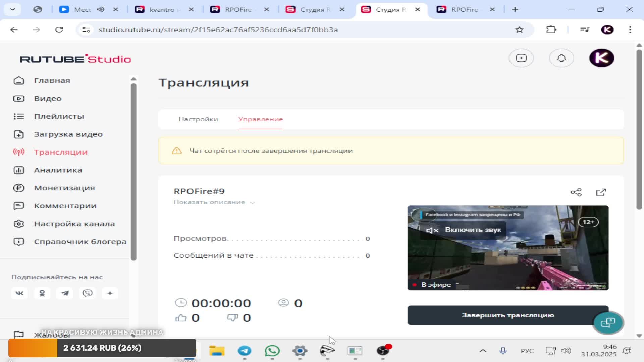Open Аналитика in the sidebar

[58, 170]
